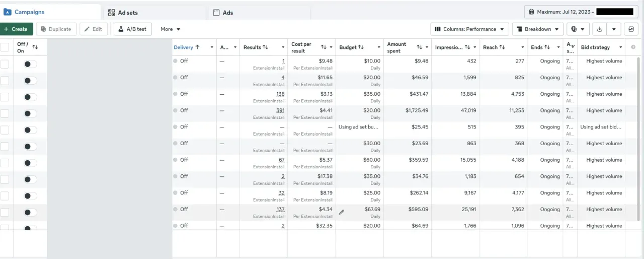Click the green Create button
The width and height of the screenshot is (644, 259).
[17, 29]
